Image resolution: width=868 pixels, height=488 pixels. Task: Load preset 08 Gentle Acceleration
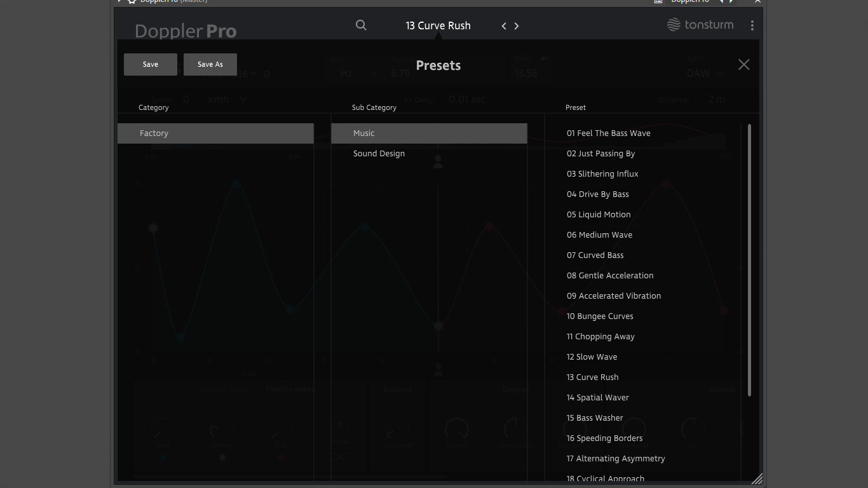pyautogui.click(x=610, y=276)
